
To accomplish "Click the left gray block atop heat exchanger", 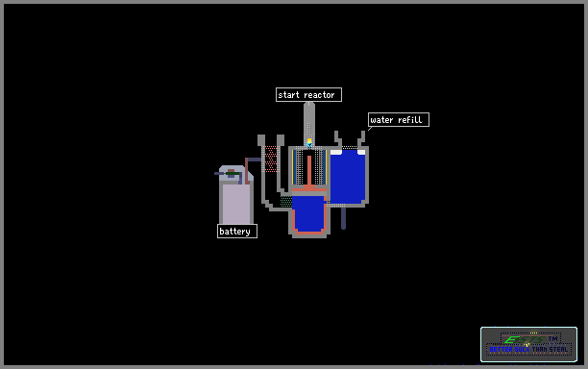I will coord(261,140).
